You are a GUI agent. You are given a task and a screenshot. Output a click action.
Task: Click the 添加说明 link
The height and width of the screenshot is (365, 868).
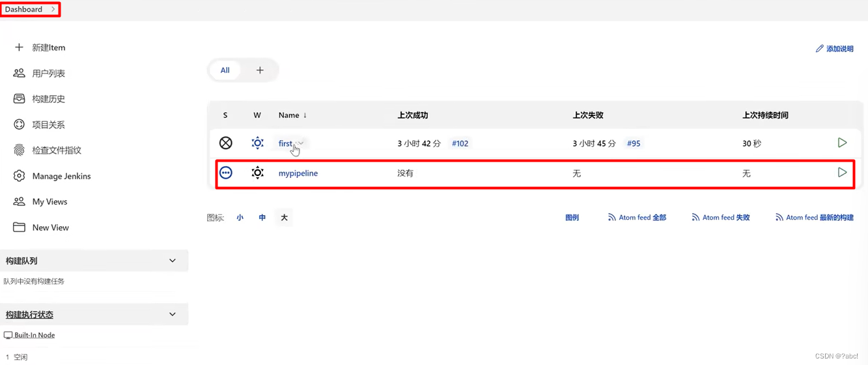pyautogui.click(x=834, y=49)
